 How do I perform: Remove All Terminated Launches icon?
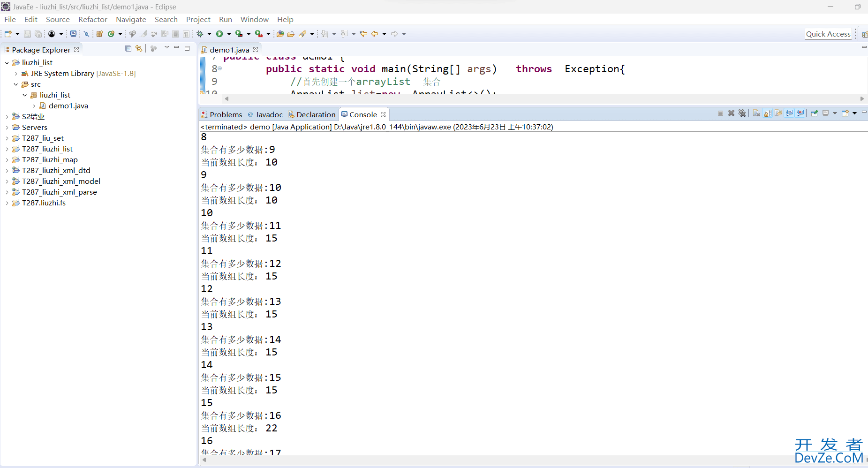click(x=742, y=113)
